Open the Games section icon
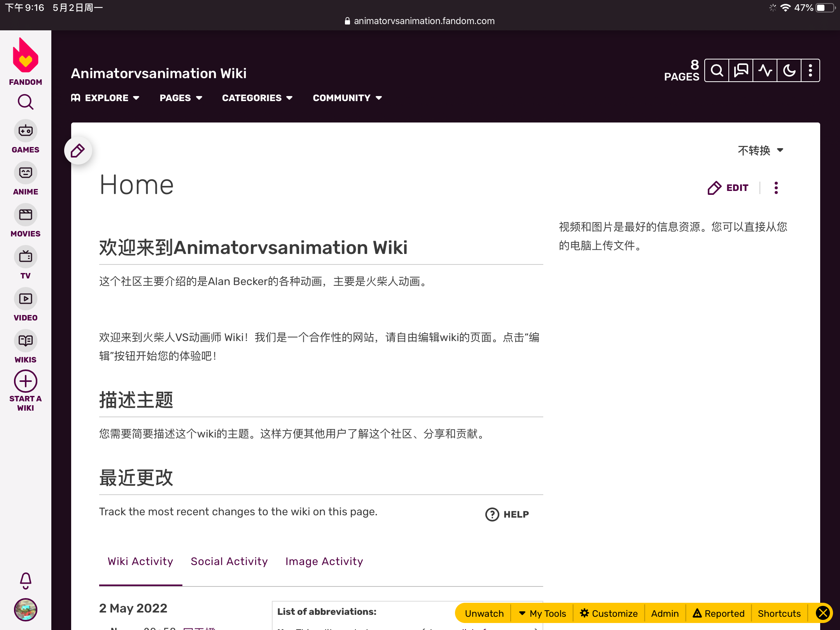The width and height of the screenshot is (840, 630). (x=25, y=131)
